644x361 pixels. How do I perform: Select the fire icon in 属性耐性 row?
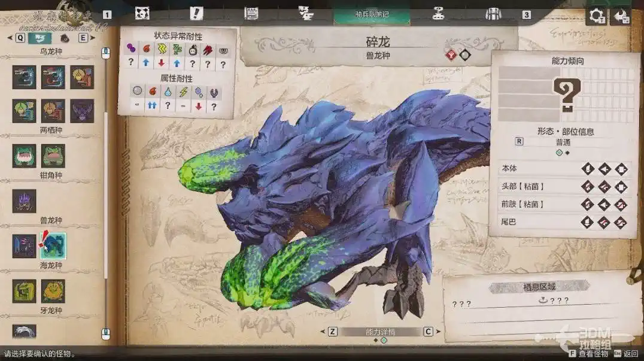(153, 92)
